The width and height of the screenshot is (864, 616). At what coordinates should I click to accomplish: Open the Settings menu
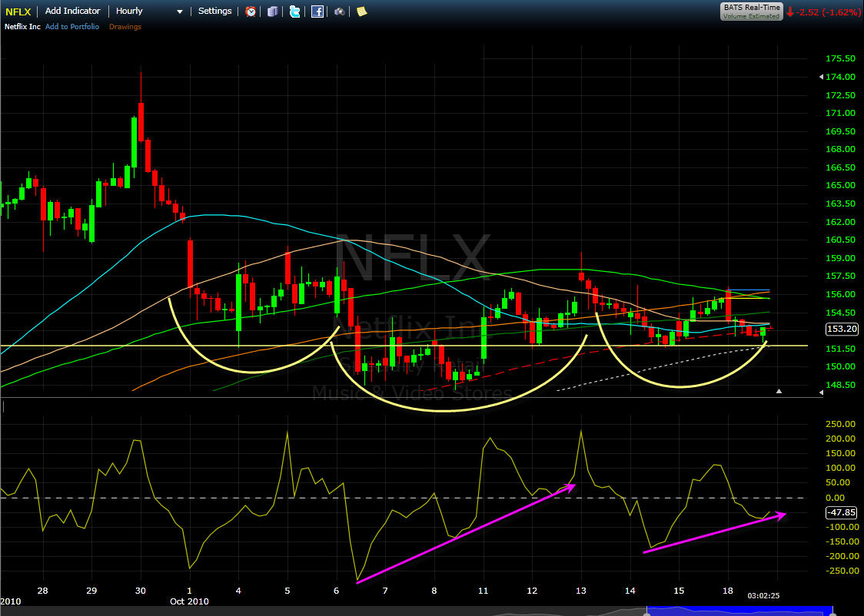tap(215, 11)
